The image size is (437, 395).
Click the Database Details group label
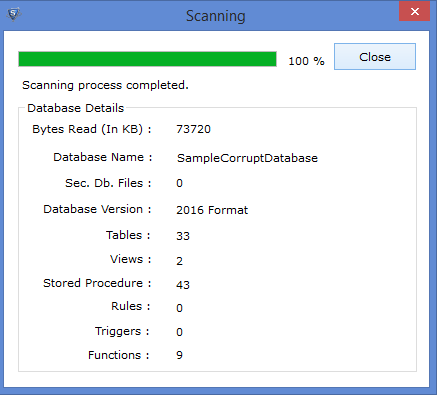point(76,108)
